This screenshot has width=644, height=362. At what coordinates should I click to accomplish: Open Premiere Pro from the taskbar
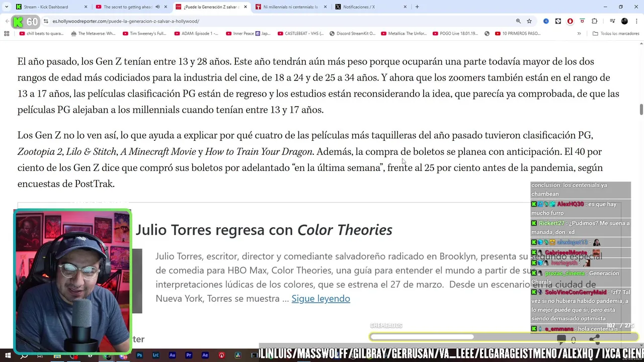tap(189, 355)
